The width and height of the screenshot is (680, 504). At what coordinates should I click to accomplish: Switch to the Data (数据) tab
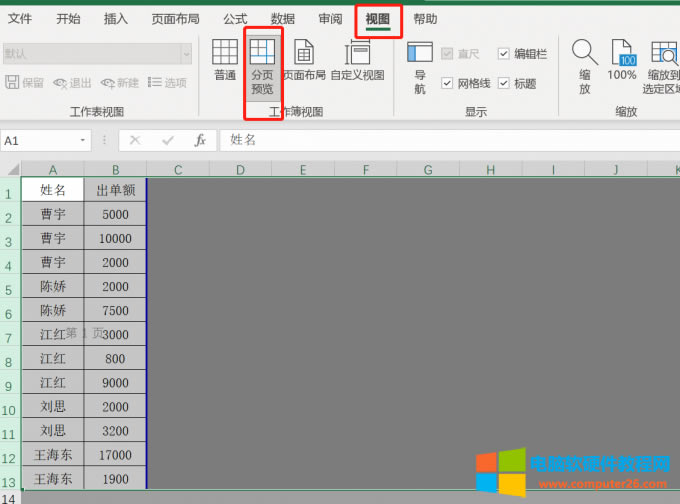(x=283, y=19)
